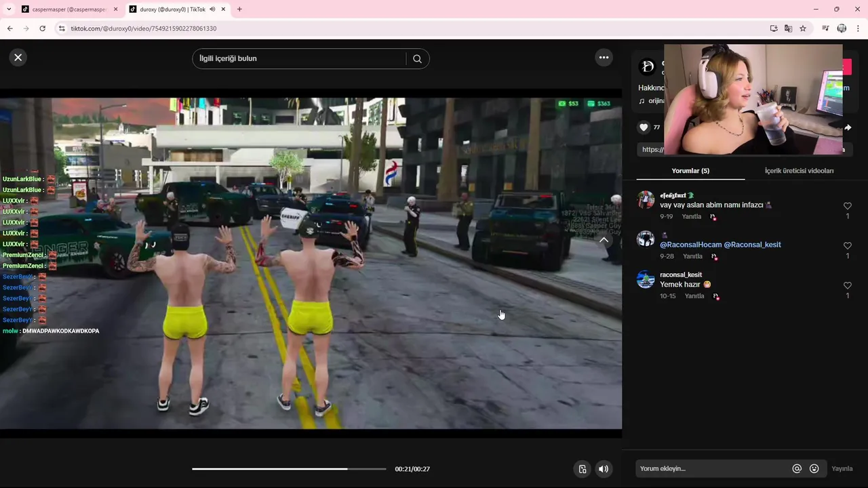Click the address bar URL
The height and width of the screenshot is (488, 868).
tap(144, 28)
